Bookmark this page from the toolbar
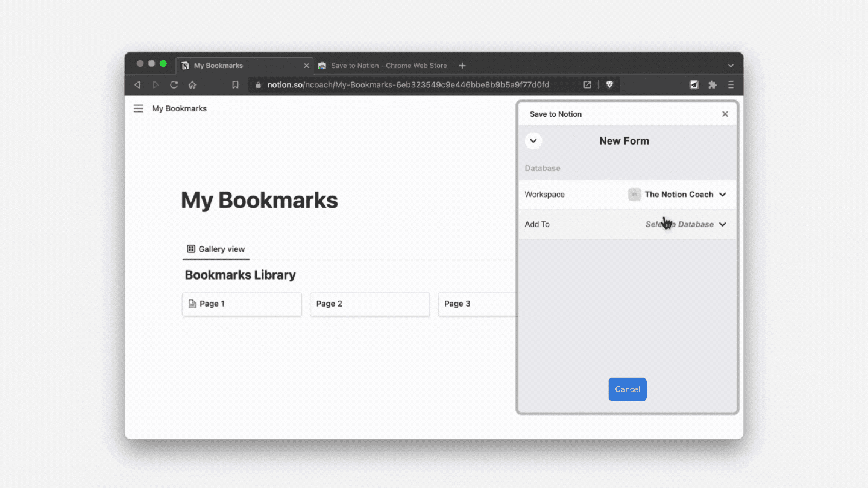 [x=236, y=85]
